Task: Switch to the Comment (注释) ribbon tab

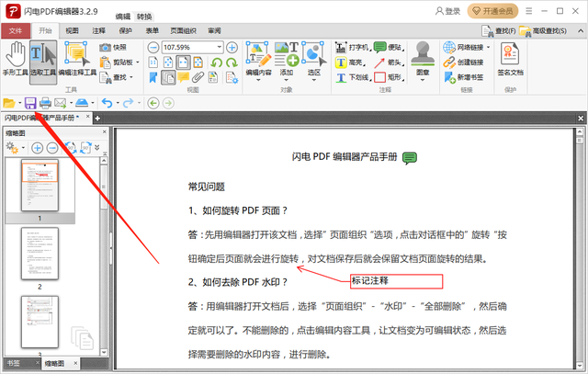Action: point(98,30)
